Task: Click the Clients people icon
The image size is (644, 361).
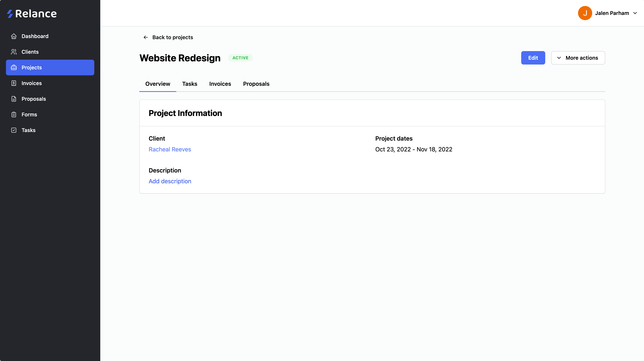Action: [x=14, y=52]
